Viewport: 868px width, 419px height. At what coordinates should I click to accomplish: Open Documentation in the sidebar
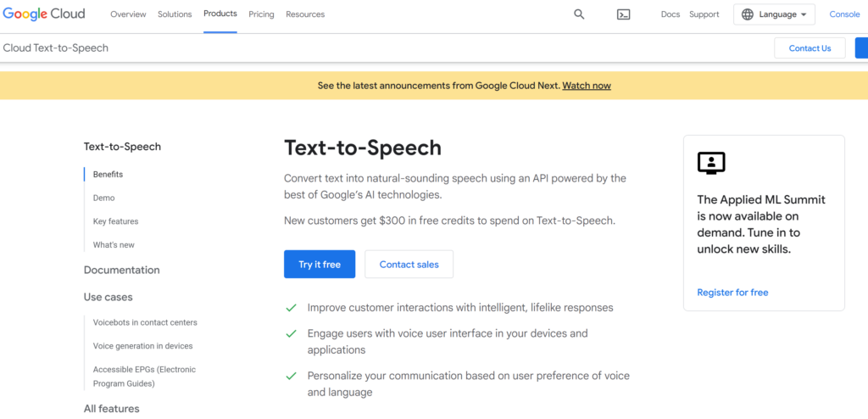point(122,270)
